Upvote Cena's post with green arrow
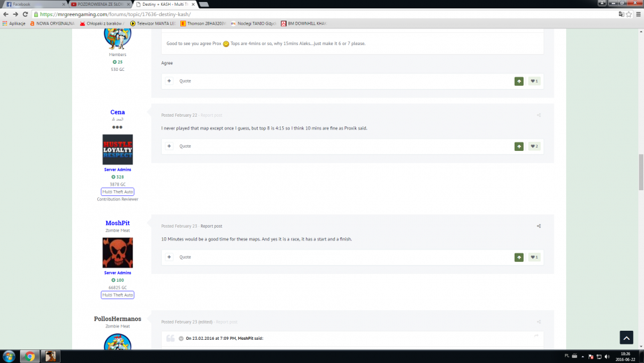This screenshot has width=644, height=363. click(x=519, y=146)
